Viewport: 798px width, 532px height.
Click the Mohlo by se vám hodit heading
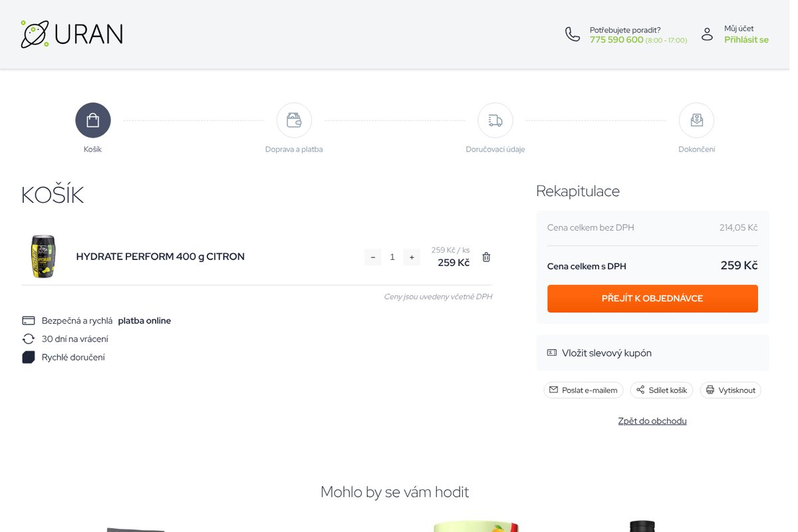click(395, 492)
